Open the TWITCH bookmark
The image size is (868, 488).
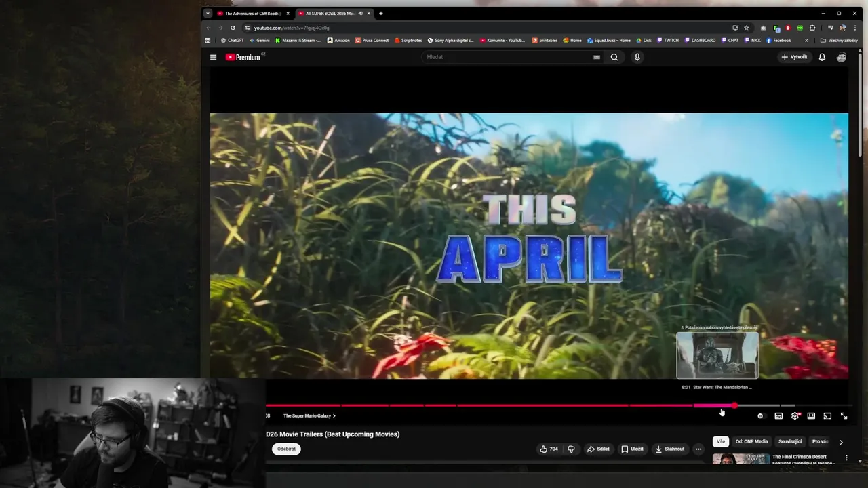667,41
